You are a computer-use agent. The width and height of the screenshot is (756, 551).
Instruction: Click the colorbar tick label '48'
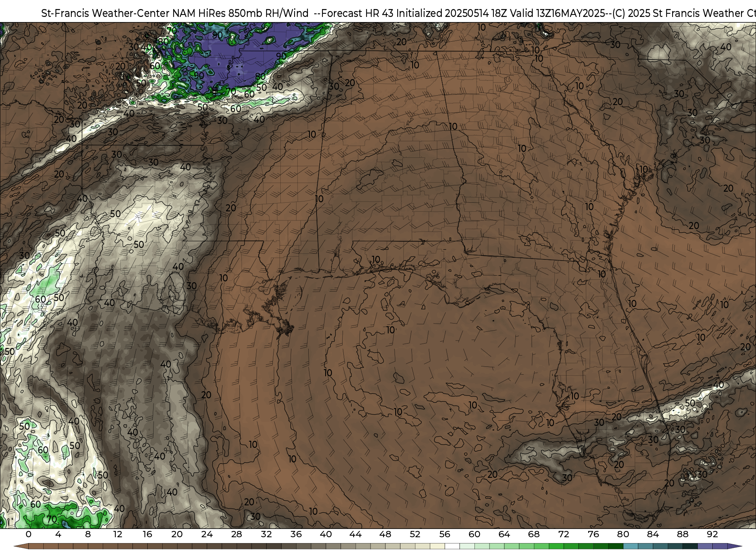(385, 534)
